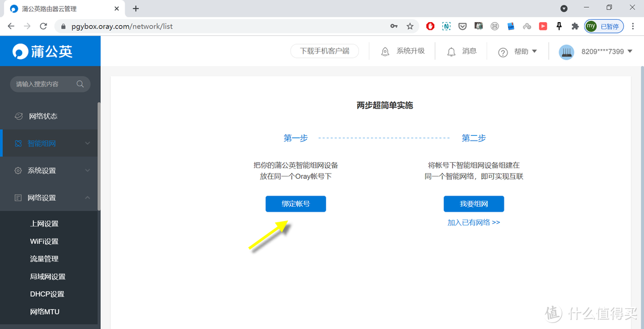Click the 蒲公英 logo in sidebar header
Image resolution: width=644 pixels, height=329 pixels.
[43, 51]
